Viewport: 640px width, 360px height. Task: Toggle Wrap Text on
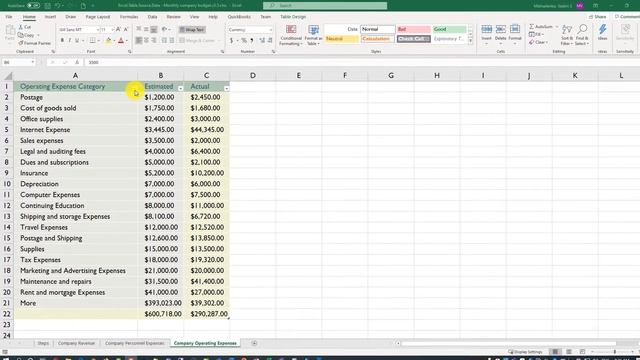click(192, 30)
